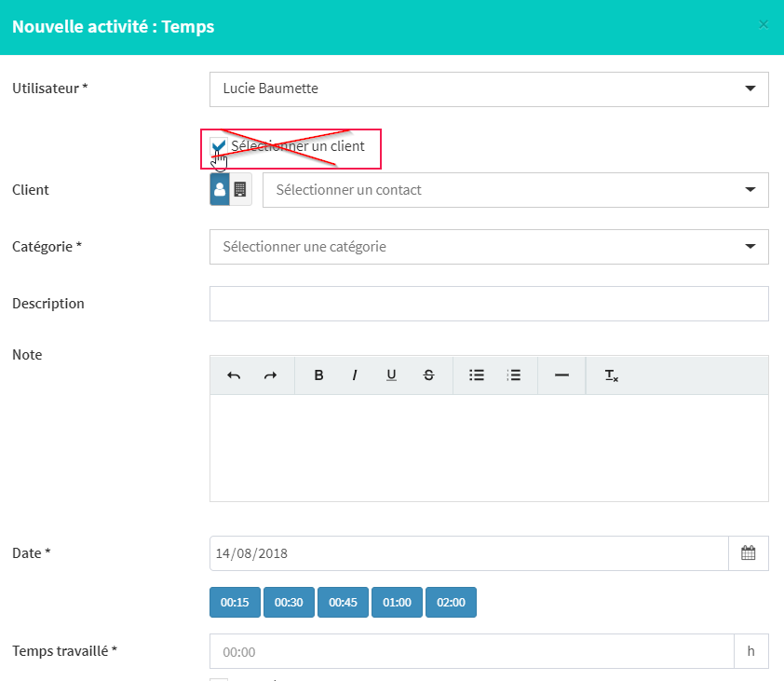Set worked time to 02:00
Image resolution: width=784 pixels, height=681 pixels.
pos(451,603)
